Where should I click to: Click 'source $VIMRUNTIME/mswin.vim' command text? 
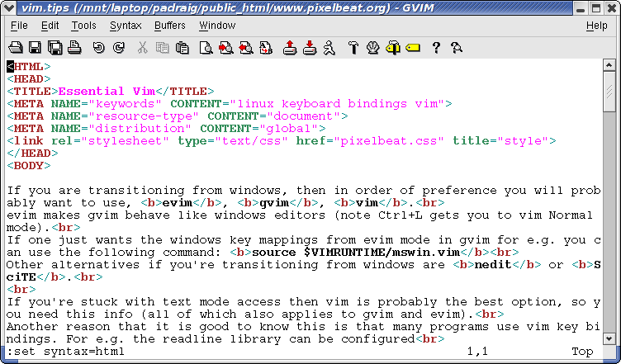pyautogui.click(x=356, y=252)
